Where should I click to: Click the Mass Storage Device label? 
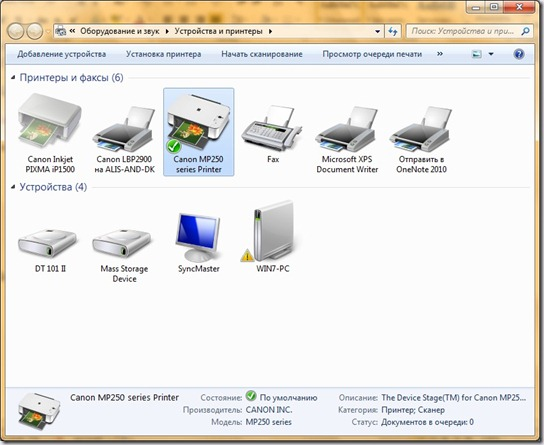(x=124, y=274)
